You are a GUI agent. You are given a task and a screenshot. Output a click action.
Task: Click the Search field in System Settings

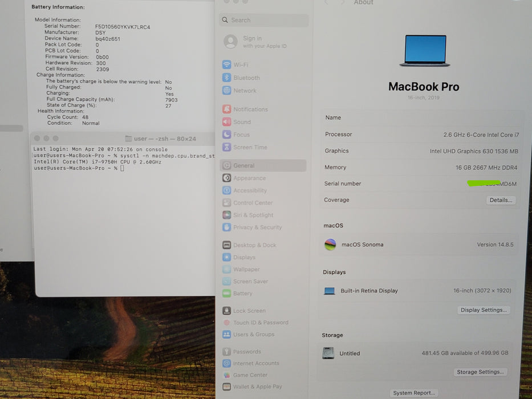pyautogui.click(x=264, y=20)
